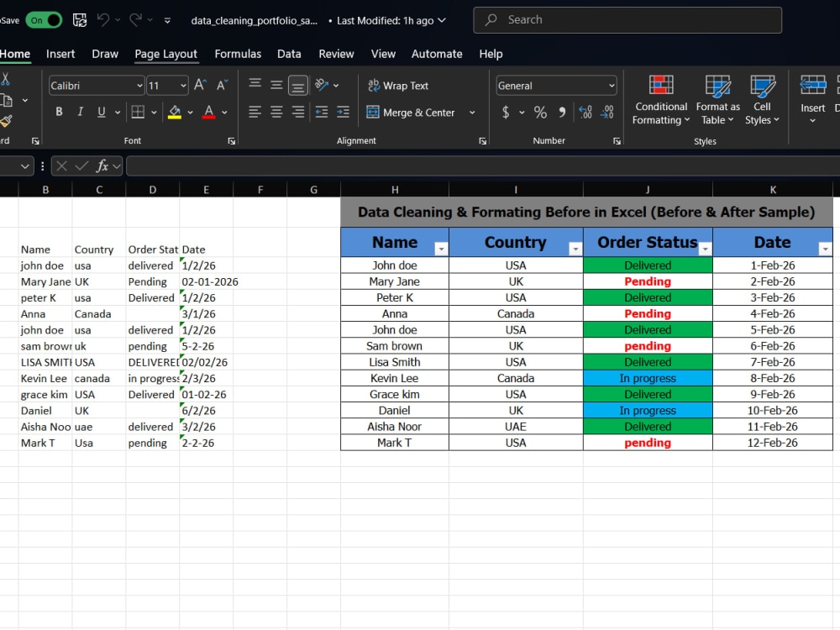Open the Formulas tab
This screenshot has width=840, height=630.
238,54
